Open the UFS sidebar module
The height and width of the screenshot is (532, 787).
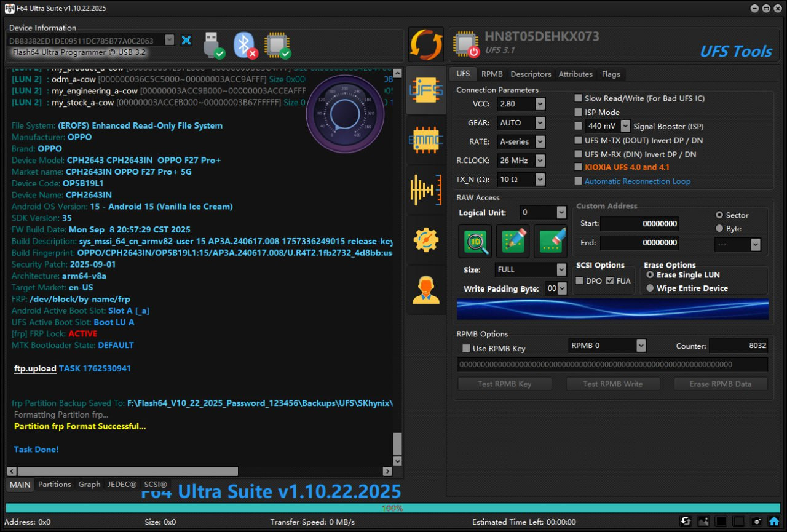click(x=426, y=90)
